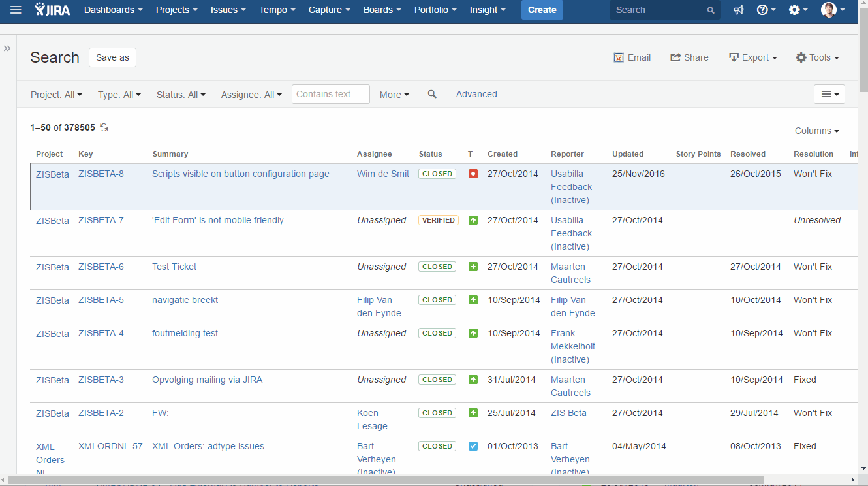Image resolution: width=868 pixels, height=486 pixels.
Task: Switch to Advanced search
Action: 476,94
